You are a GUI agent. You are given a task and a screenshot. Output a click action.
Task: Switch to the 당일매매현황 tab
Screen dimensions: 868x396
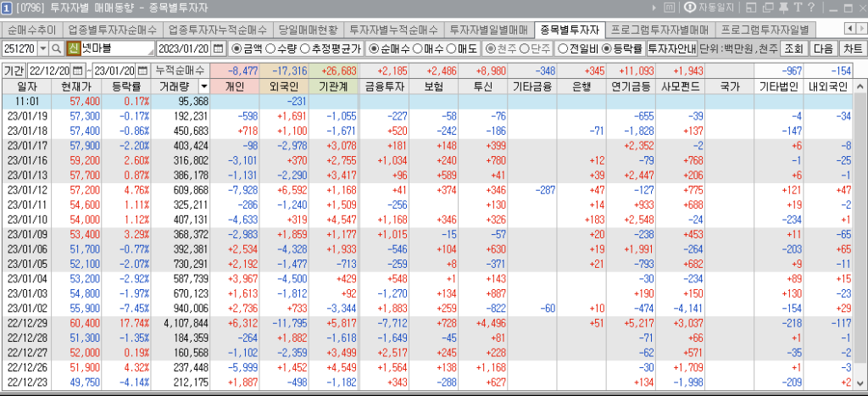310,30
